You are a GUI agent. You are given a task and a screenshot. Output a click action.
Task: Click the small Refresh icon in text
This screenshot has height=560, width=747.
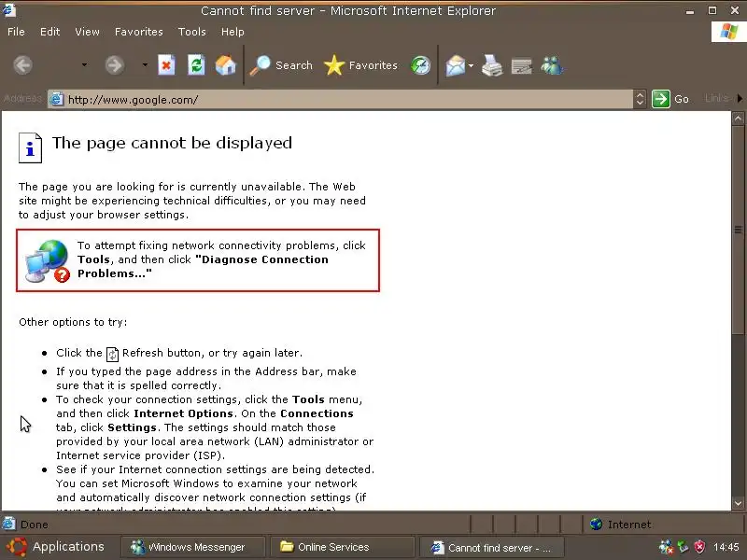click(x=112, y=354)
